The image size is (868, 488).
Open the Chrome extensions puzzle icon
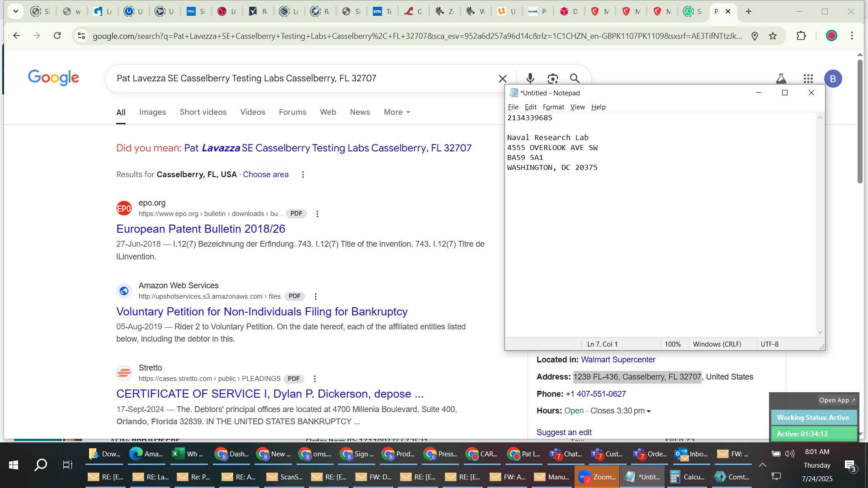click(x=801, y=36)
